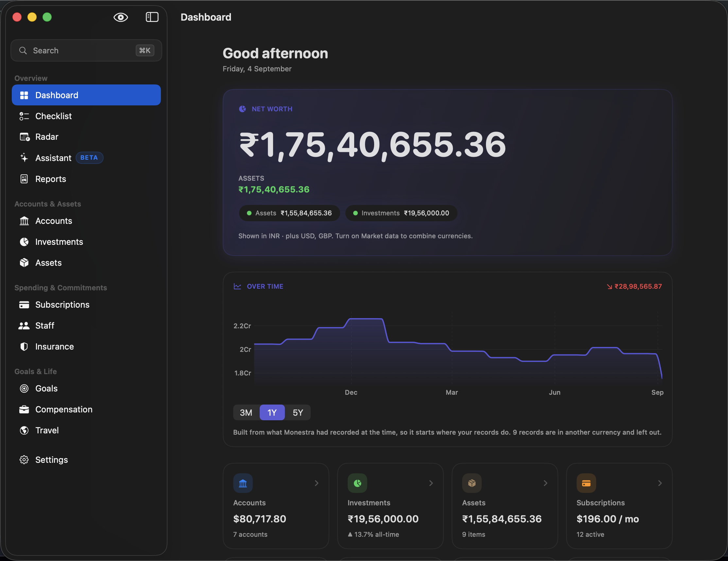Click the $80,717.80 accounts total

(260, 519)
